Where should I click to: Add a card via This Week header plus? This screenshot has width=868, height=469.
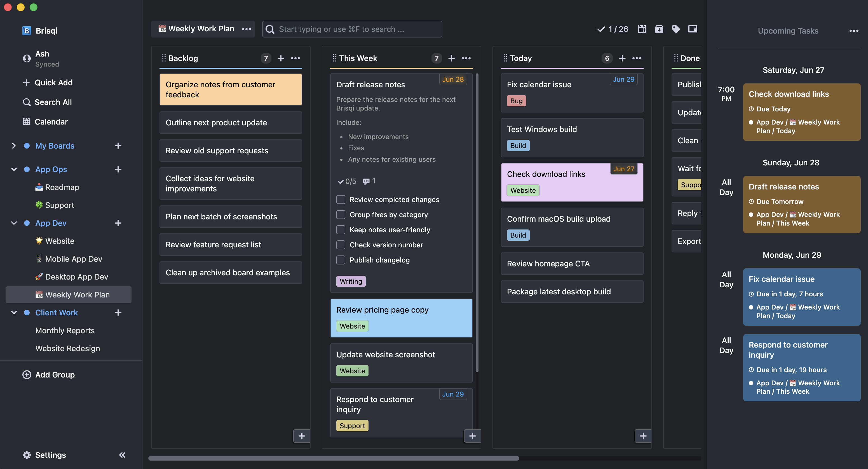[x=452, y=58]
